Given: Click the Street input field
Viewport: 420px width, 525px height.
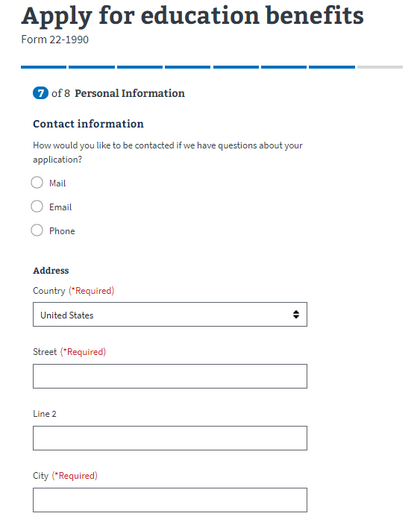Looking at the screenshot, I should click(x=170, y=377).
